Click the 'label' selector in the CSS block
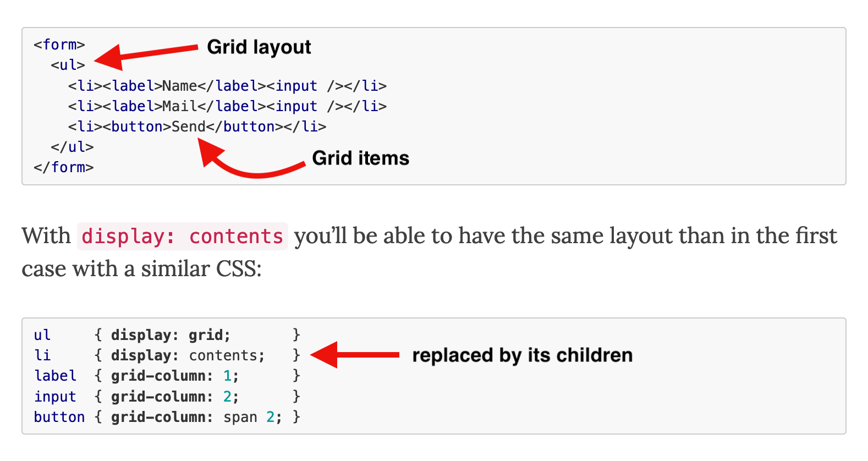Image resolution: width=868 pixels, height=461 pixels. click(55, 376)
